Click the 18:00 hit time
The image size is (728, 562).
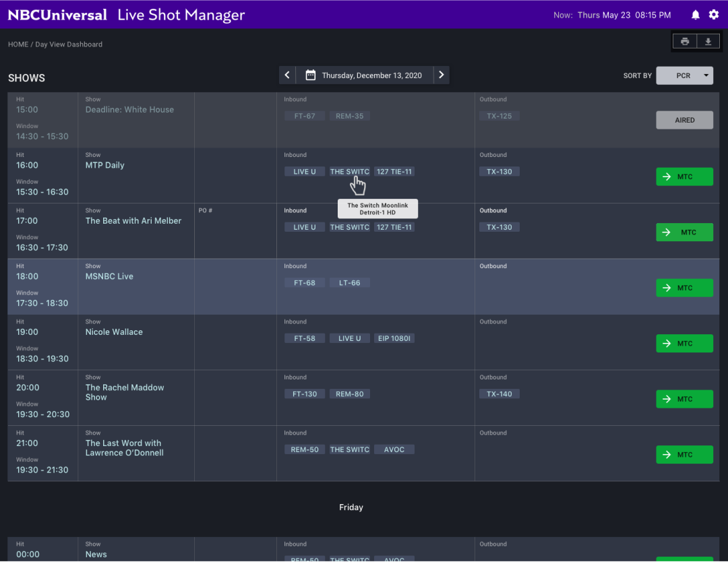pyautogui.click(x=27, y=277)
